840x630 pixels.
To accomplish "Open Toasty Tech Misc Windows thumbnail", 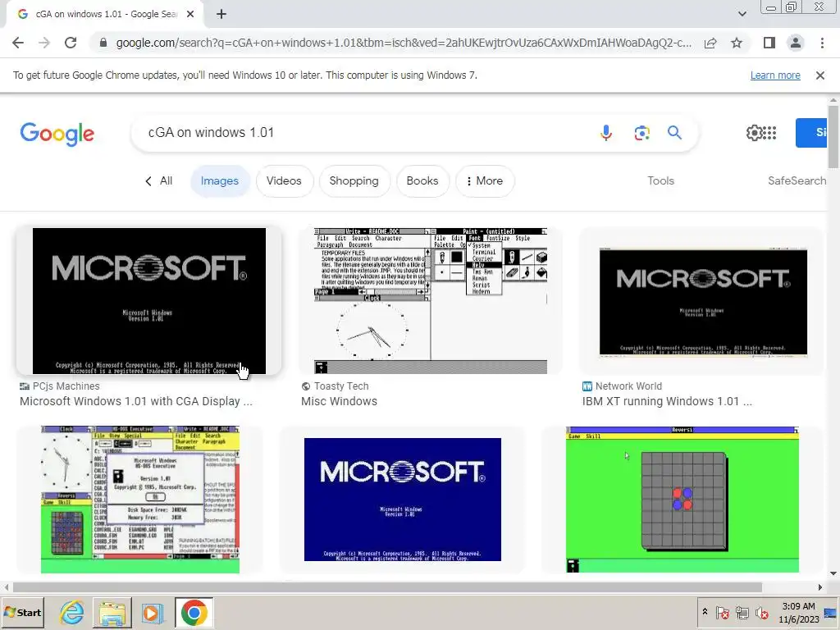I will click(430, 301).
